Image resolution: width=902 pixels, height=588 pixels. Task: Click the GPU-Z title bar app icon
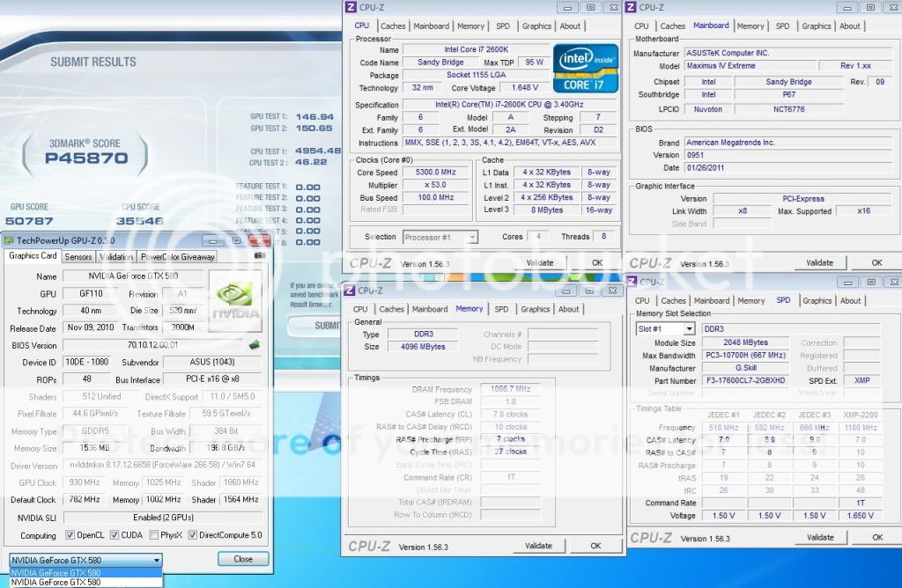point(10,240)
